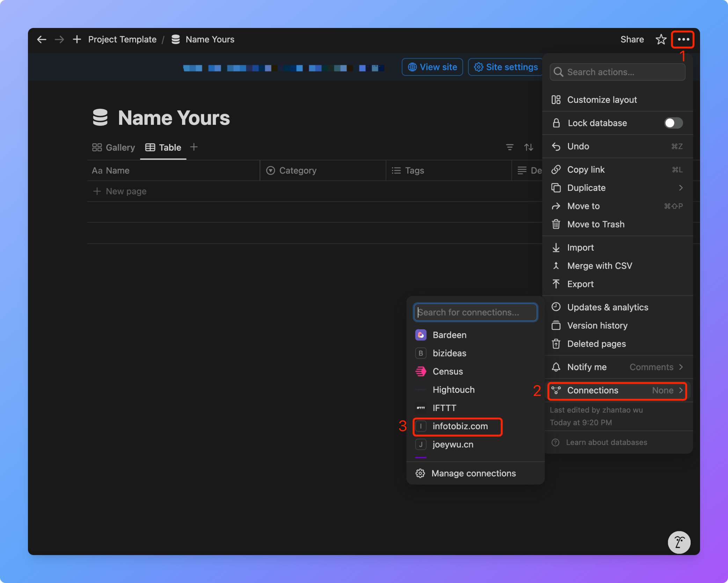Choose Move to Trash from the menu

[596, 224]
